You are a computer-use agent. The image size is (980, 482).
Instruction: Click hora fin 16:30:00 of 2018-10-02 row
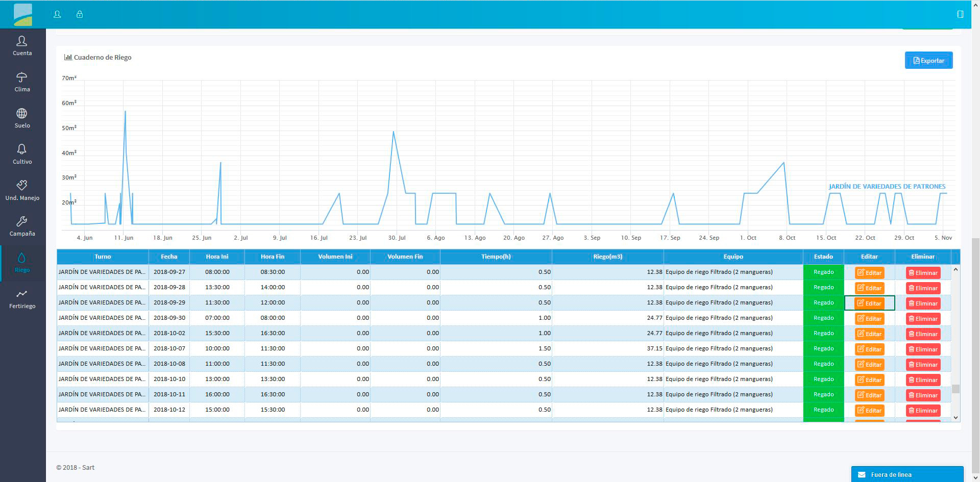[273, 333]
